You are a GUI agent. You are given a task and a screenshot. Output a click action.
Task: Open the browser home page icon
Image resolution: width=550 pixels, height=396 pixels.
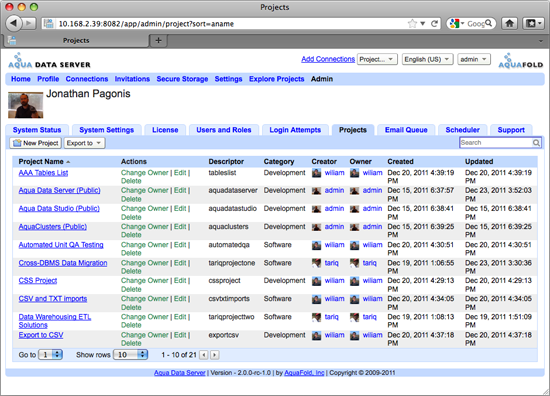click(509, 24)
